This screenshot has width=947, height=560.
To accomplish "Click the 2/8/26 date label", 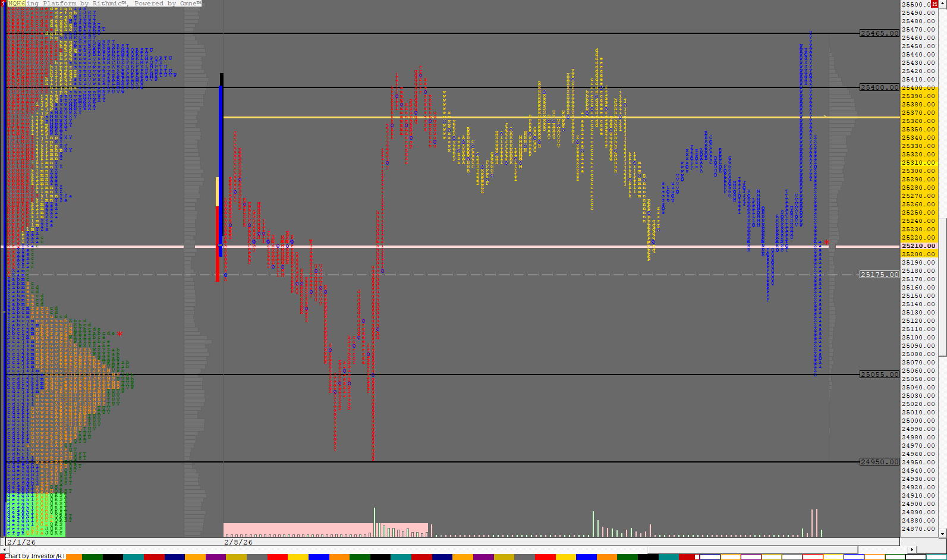I will 238,542.
